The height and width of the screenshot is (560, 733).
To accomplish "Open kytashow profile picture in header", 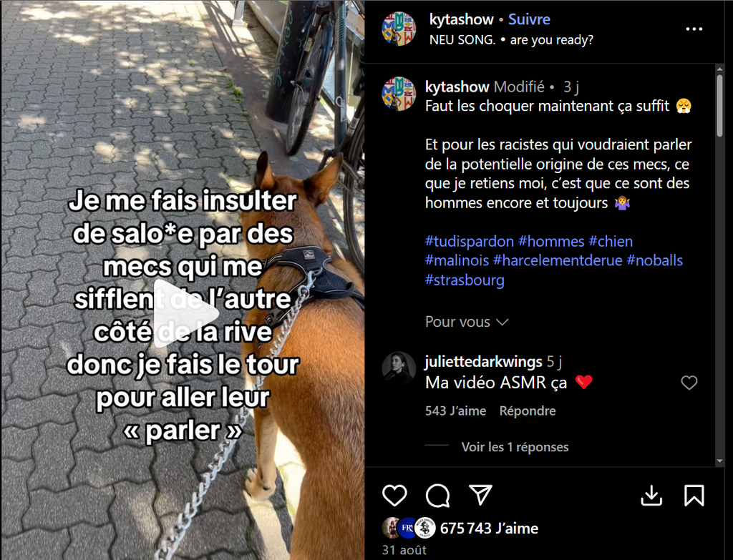I will [399, 29].
